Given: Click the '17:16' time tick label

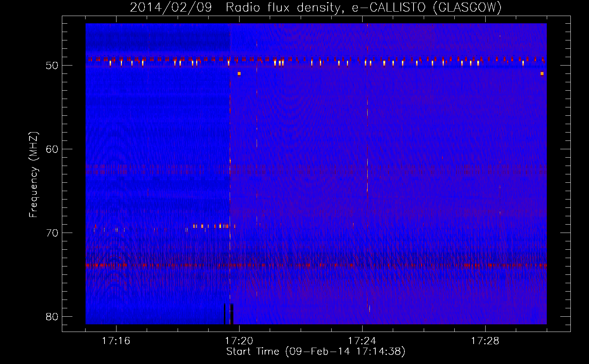Looking at the screenshot, I should (116, 341).
